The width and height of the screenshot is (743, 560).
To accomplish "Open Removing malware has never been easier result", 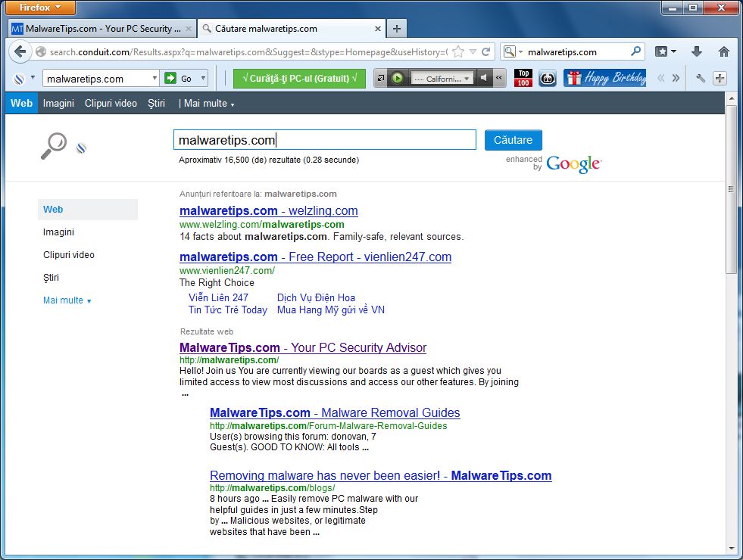I will [380, 475].
